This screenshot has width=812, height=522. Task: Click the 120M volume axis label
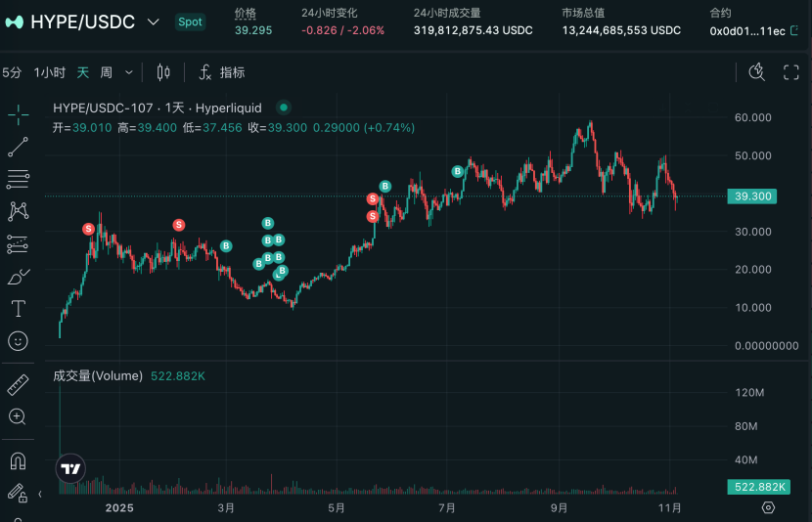(749, 393)
